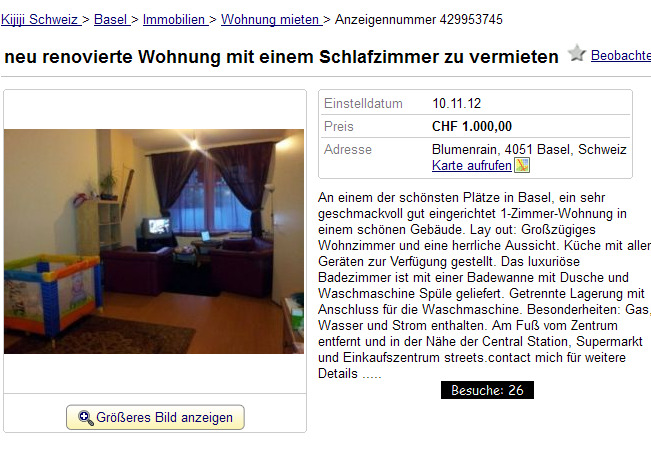The image size is (651, 467).
Task: Open Karte aufrufen map link
Action: 472,166
